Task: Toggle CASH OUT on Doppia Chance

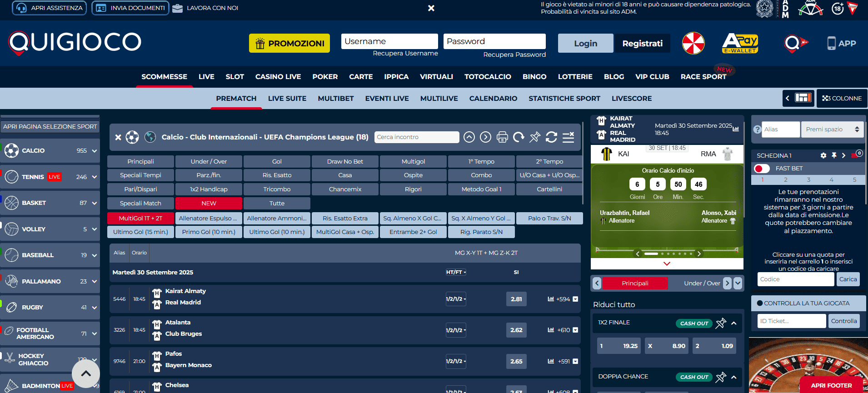Action: 694,377
